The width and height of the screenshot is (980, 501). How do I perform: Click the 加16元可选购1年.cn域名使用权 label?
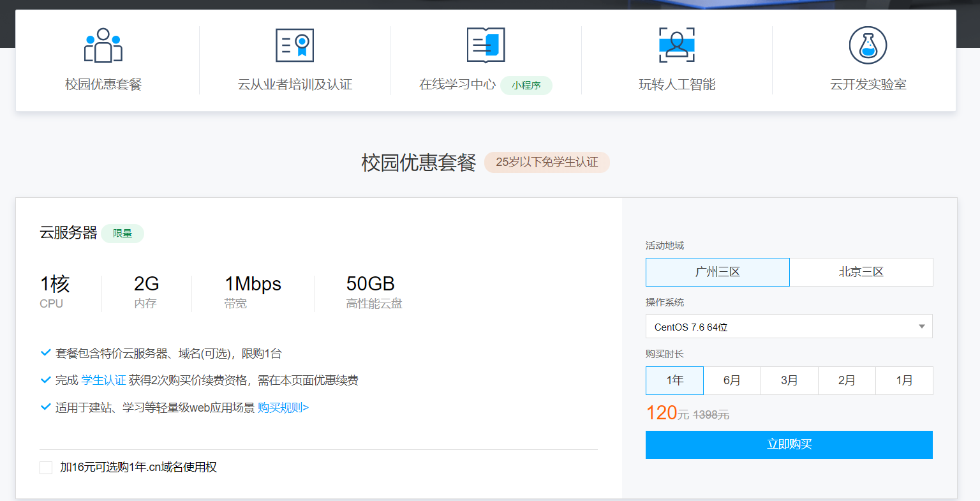(138, 467)
